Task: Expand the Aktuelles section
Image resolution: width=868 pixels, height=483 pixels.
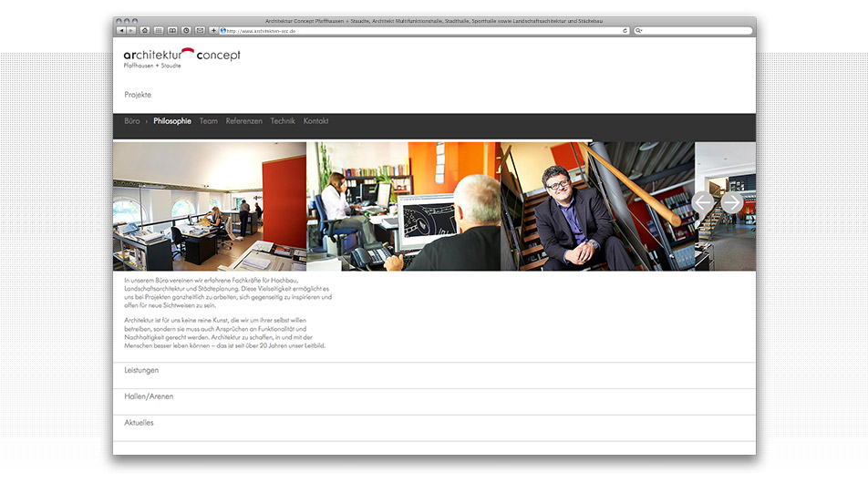Action: pos(139,423)
